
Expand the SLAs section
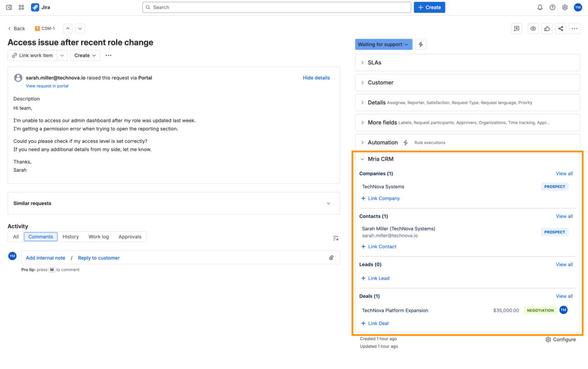tap(374, 62)
